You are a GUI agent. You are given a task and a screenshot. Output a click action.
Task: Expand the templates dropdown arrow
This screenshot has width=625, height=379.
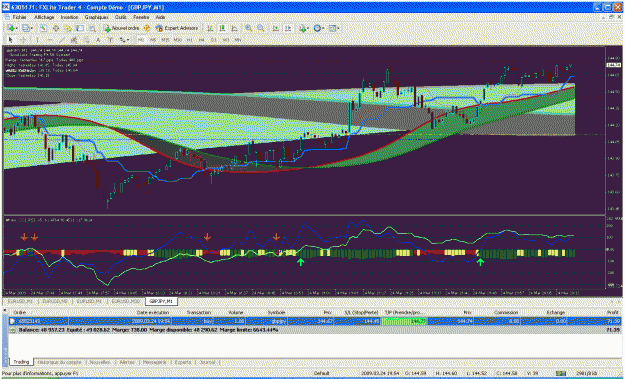(338, 28)
